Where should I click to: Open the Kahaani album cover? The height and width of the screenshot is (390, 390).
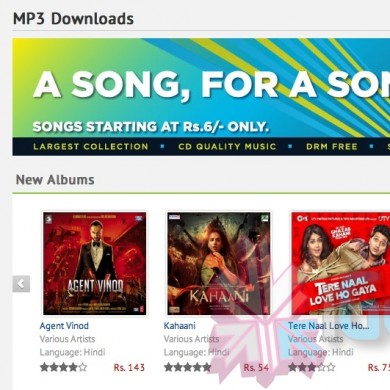click(x=219, y=264)
